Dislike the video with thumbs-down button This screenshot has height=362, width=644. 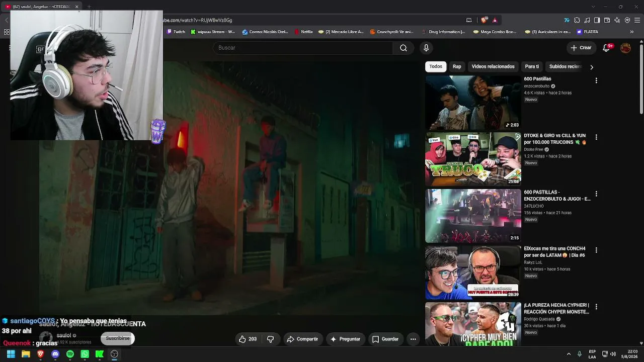click(270, 339)
